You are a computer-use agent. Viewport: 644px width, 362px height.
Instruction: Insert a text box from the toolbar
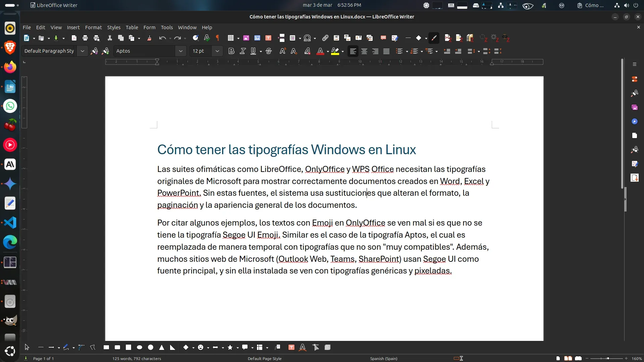(x=268, y=38)
